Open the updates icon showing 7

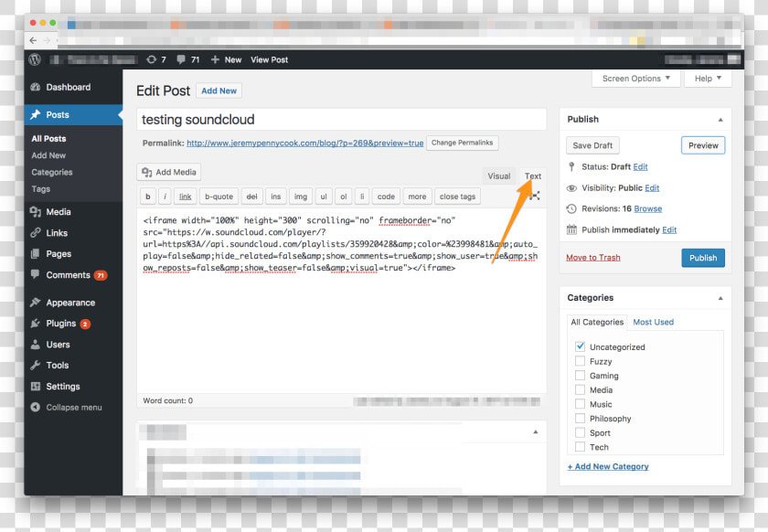[156, 59]
